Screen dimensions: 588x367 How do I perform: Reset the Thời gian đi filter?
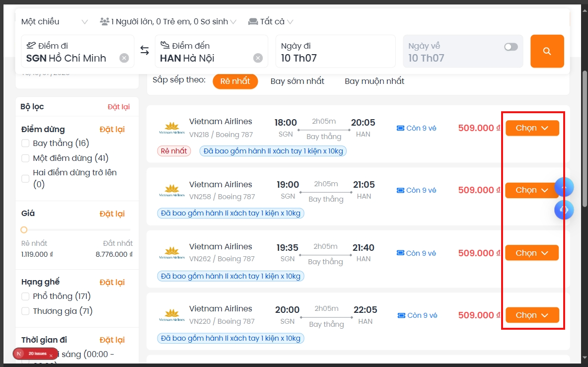[112, 340]
